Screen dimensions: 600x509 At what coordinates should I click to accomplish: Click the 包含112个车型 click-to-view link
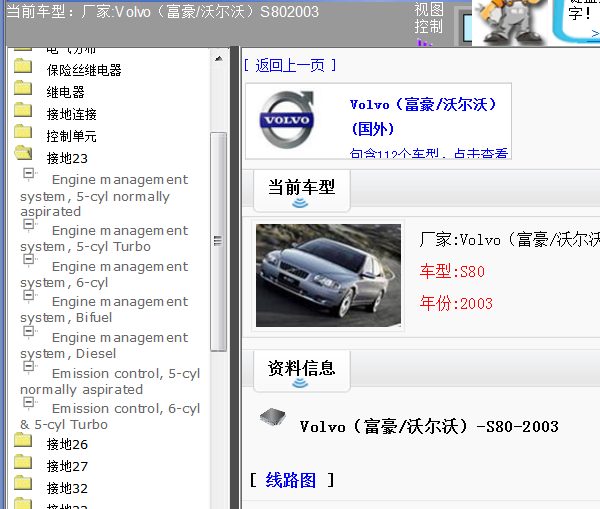pyautogui.click(x=429, y=153)
